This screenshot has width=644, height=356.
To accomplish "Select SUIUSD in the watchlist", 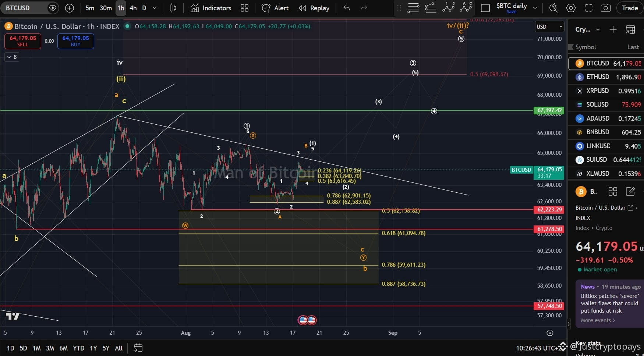I will click(x=606, y=160).
